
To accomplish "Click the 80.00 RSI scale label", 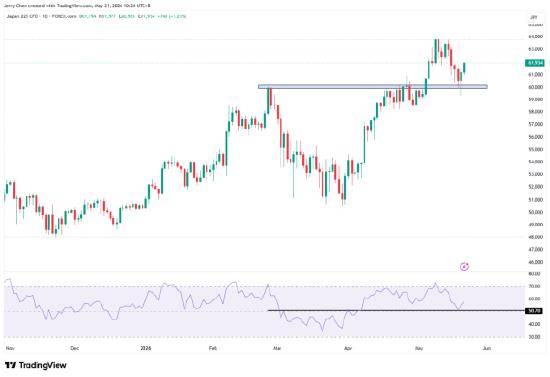I will click(x=535, y=274).
